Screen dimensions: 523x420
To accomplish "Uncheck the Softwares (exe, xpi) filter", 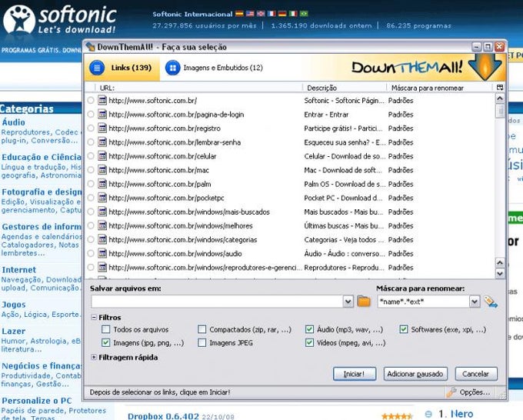I will (x=404, y=329).
